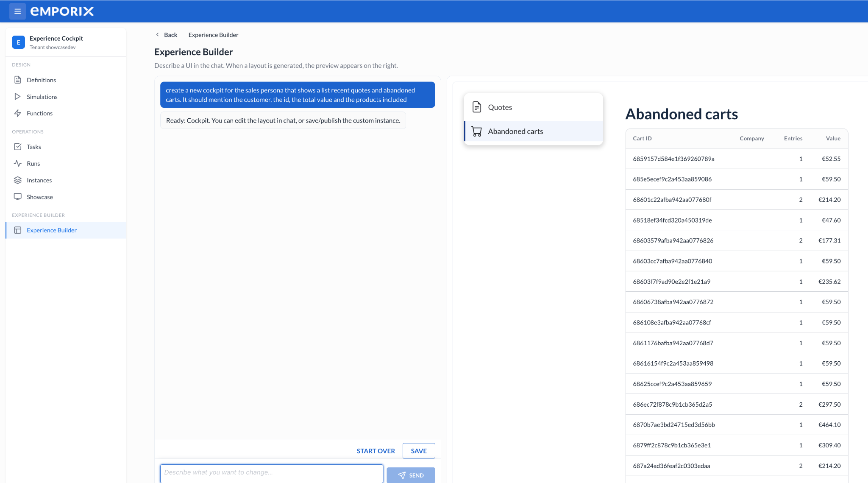This screenshot has height=483, width=868.
Task: Click the Tasks checkmark icon
Action: (x=18, y=147)
